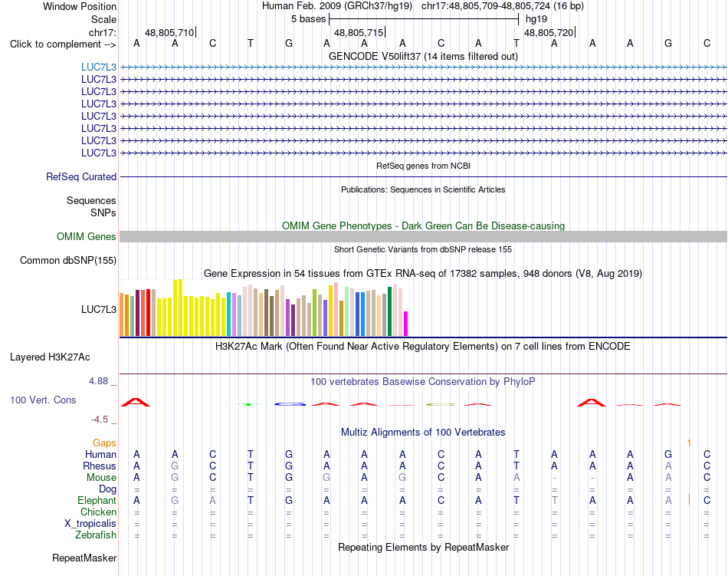Click the 'Multiz Alignments of 100 Vertebrates' title

click(423, 432)
